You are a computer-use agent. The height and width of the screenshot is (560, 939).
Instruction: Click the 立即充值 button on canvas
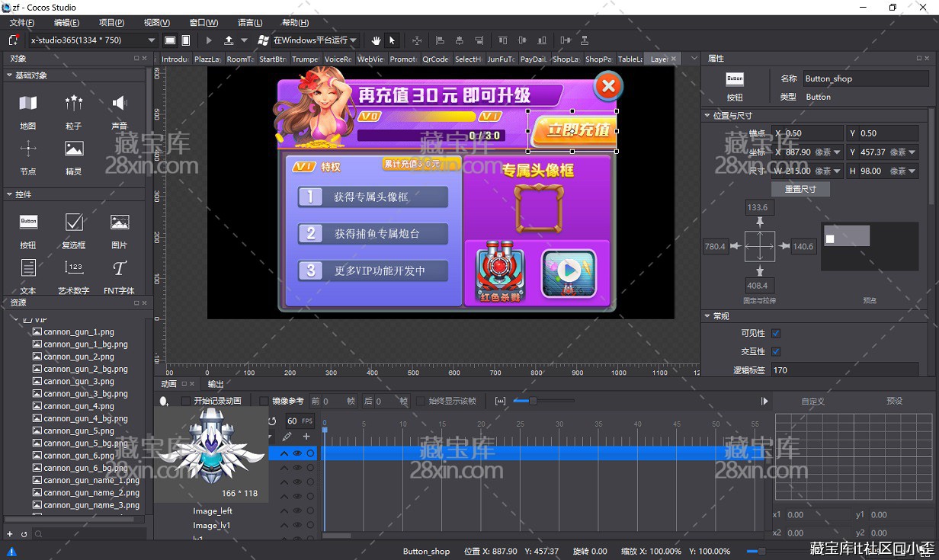(x=572, y=130)
